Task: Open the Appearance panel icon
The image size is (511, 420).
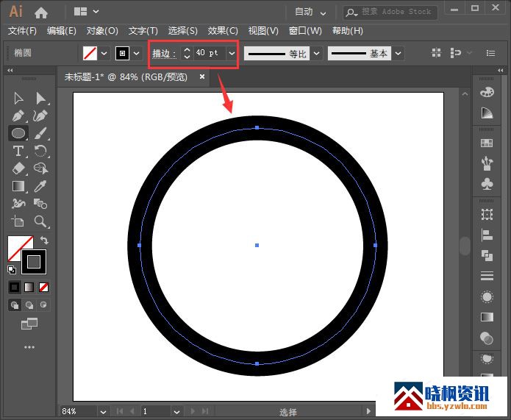Action: (x=487, y=296)
